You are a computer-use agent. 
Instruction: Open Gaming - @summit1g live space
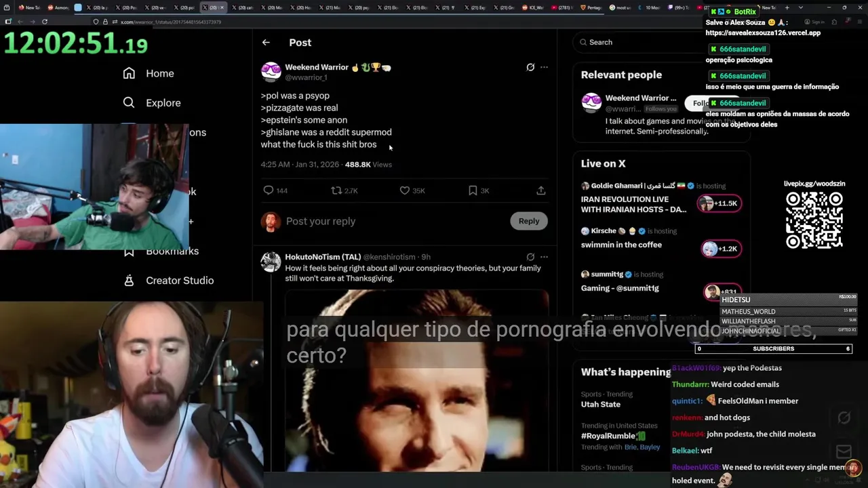(620, 288)
